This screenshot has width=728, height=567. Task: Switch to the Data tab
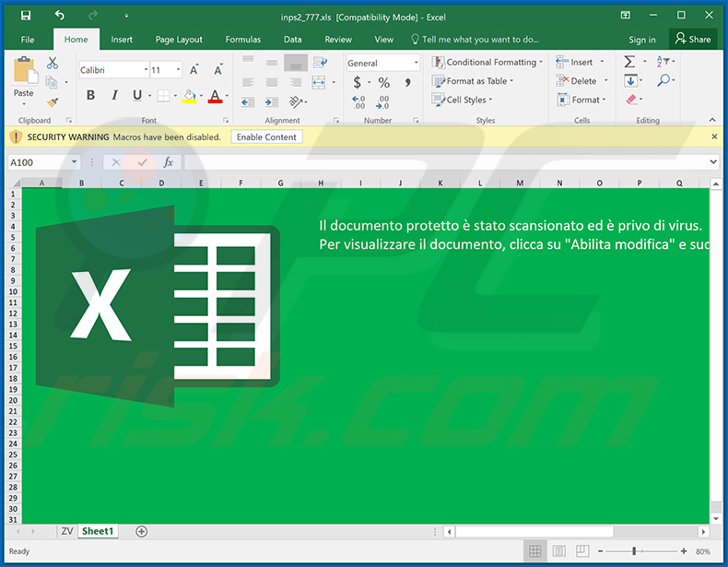pyautogui.click(x=292, y=40)
